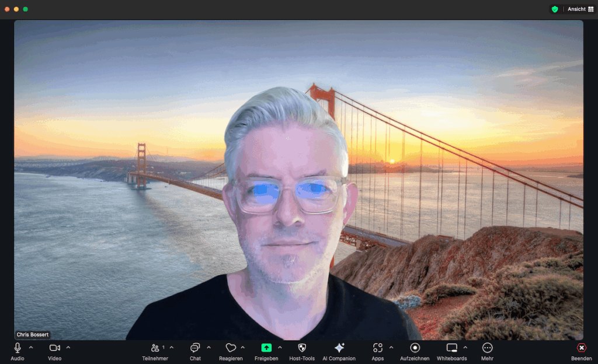This screenshot has width=598, height=364.
Task: Open Host-Tools shield icon
Action: 302,348
